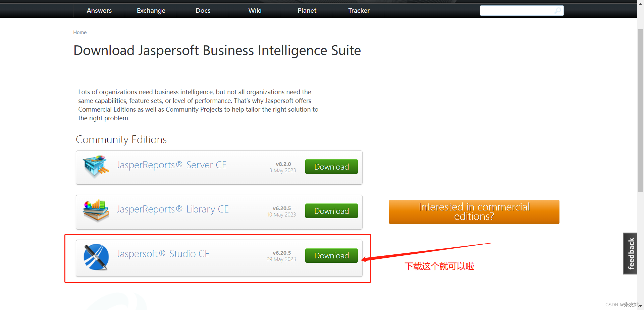Visit the Planet navigation item
Image resolution: width=644 pixels, height=310 pixels.
(307, 10)
